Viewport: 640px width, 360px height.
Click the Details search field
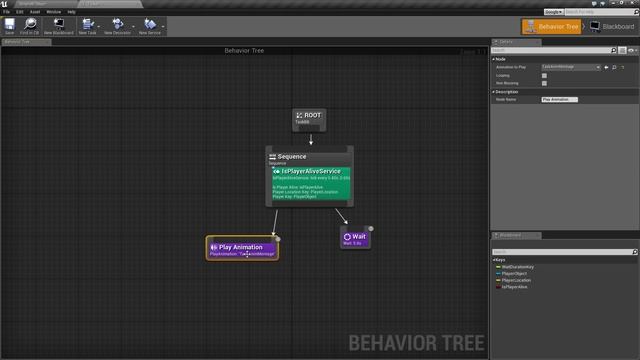point(550,50)
